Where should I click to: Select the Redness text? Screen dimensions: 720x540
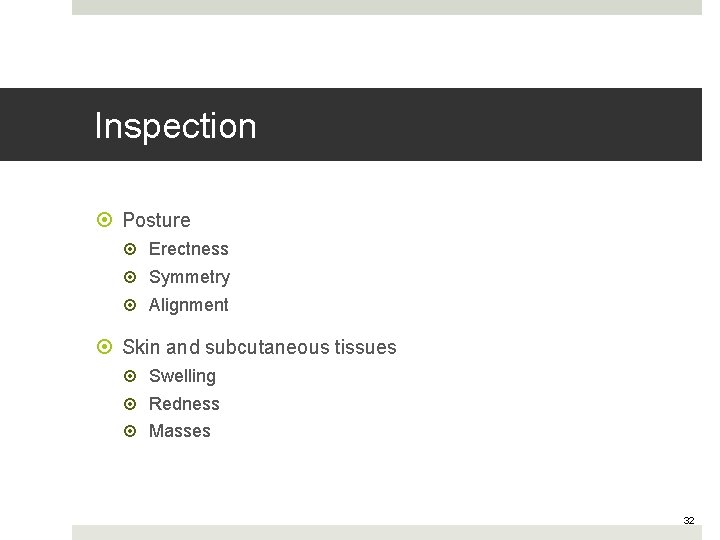tap(184, 404)
